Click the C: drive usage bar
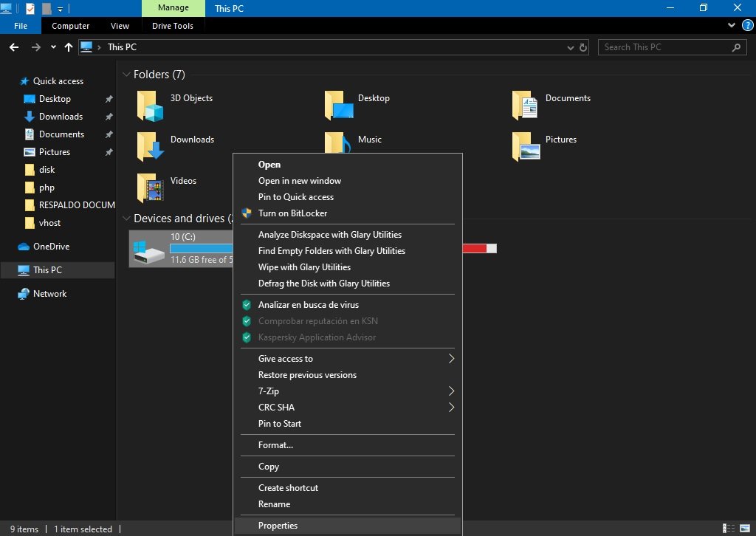This screenshot has height=536, width=756. 202,248
